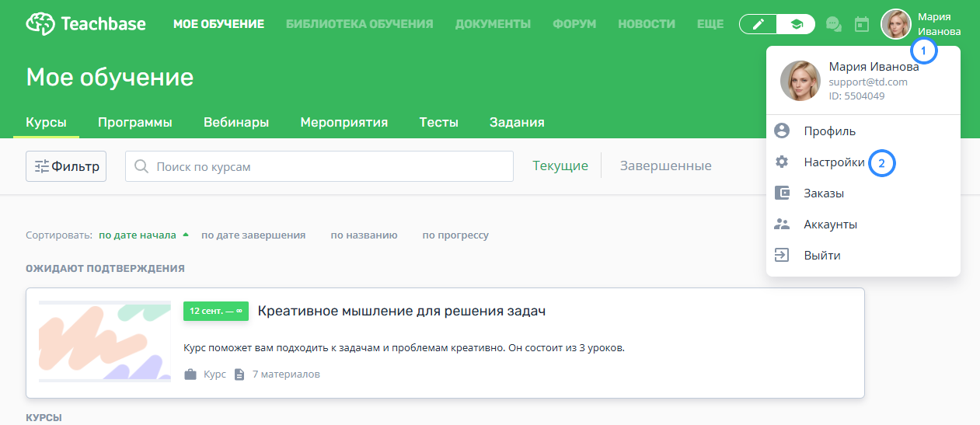Click the search magnifier icon
Viewport: 980px width, 425px height.
[141, 166]
